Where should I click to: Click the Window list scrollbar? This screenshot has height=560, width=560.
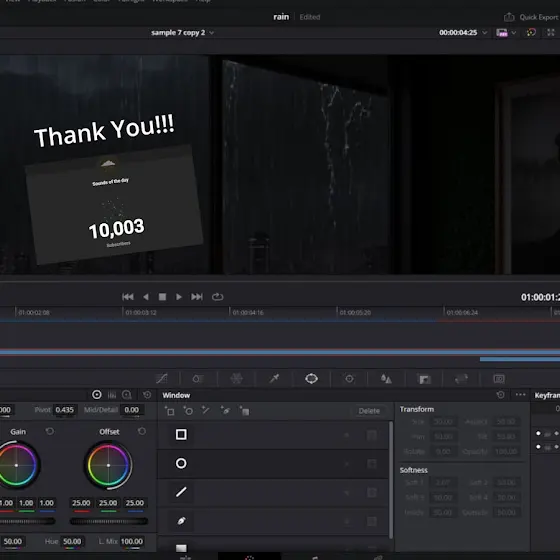391,479
